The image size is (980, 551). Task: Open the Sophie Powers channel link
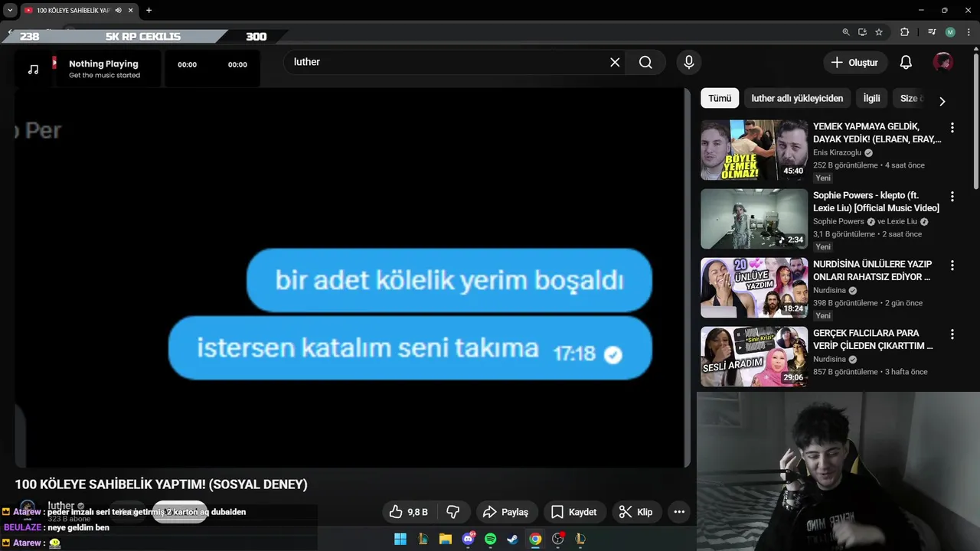coord(838,222)
